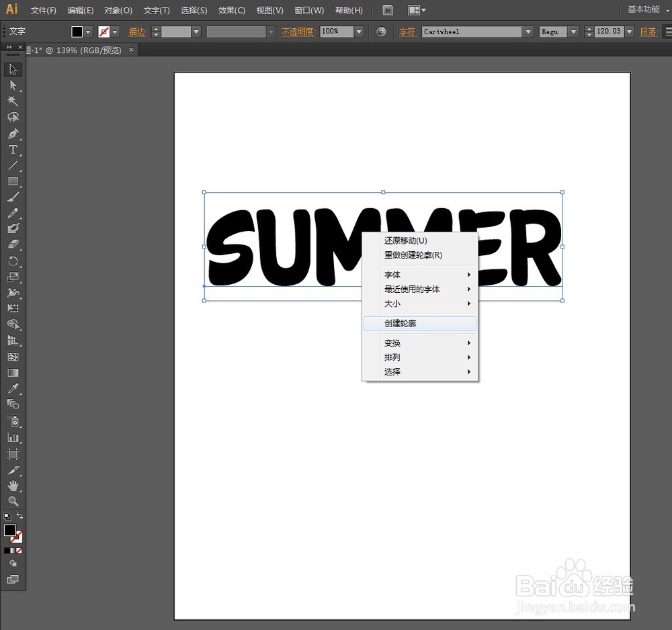672x630 pixels.
Task: Select the Paintbrush tool
Action: [13, 197]
